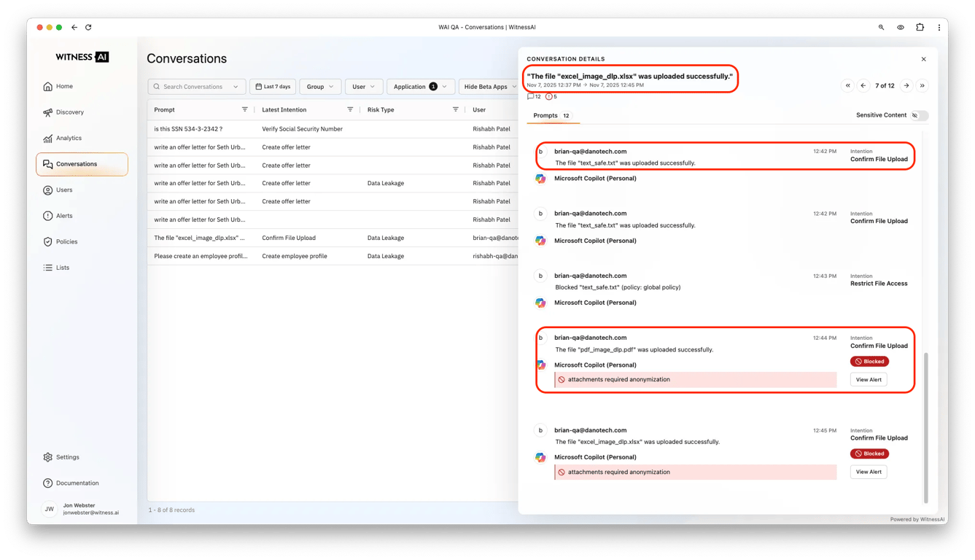Click the 'Confirm File Upload' table cell
This screenshot has height=560, width=975.
pyautogui.click(x=289, y=238)
